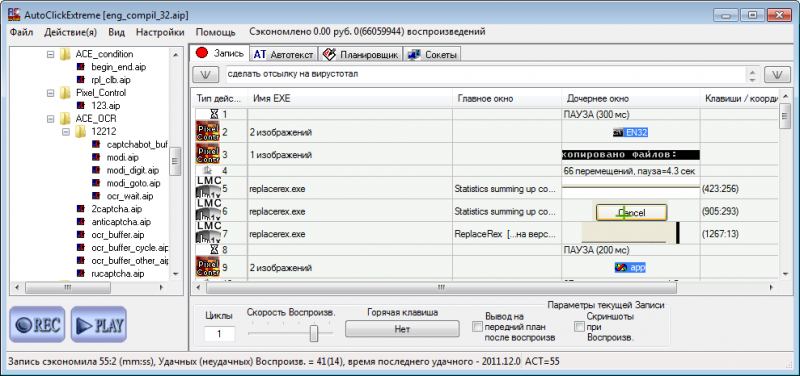
Task: Click hourglass pause icon in row 8
Action: (214, 250)
